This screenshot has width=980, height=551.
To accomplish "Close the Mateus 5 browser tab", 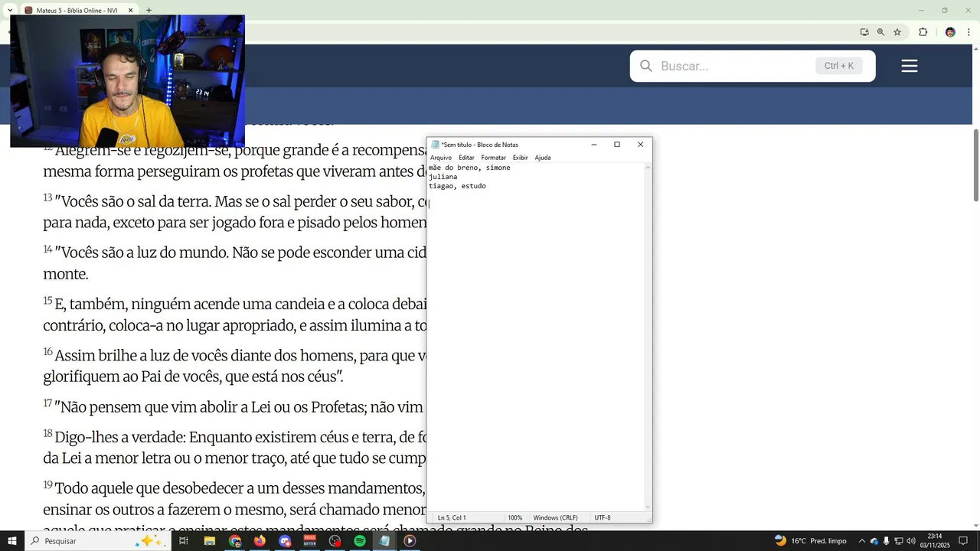I will (x=130, y=11).
